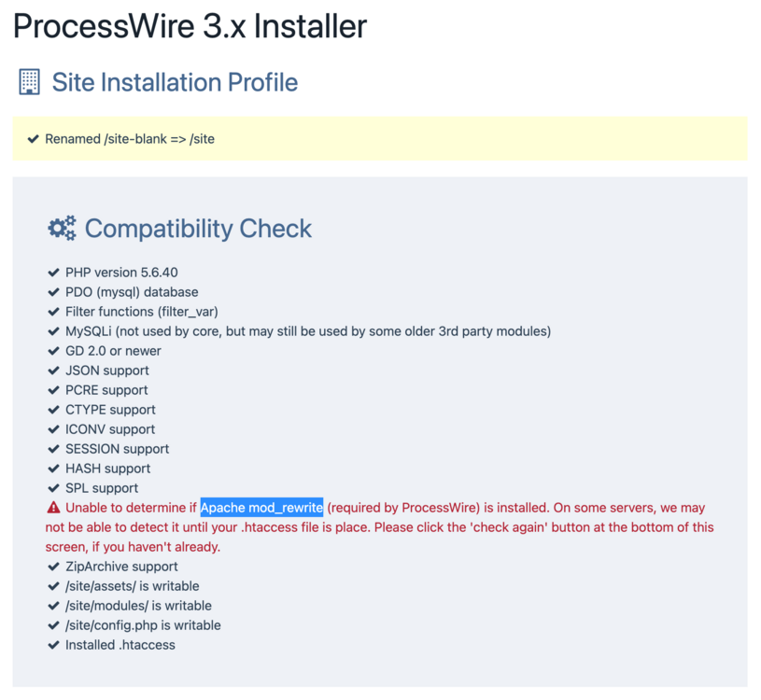Click the Compatibility Check heading text

(x=198, y=229)
